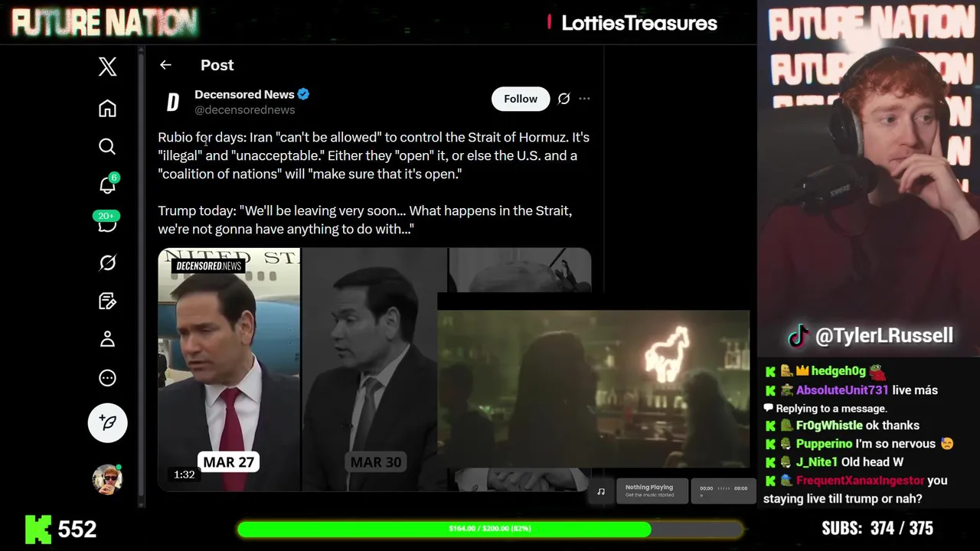The width and height of the screenshot is (980, 551).
Task: Click chat username Pupperino
Action: pyautogui.click(x=824, y=444)
